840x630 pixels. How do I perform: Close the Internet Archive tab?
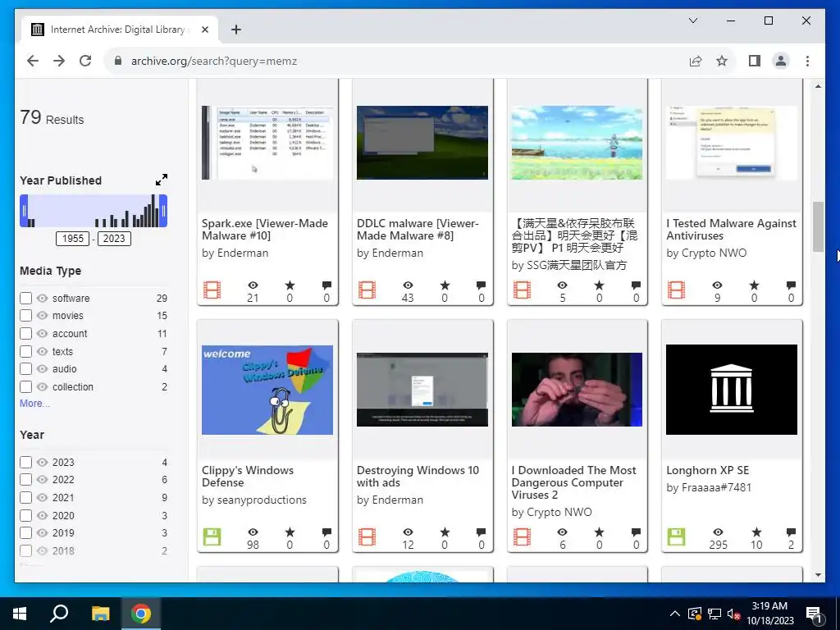coord(204,30)
